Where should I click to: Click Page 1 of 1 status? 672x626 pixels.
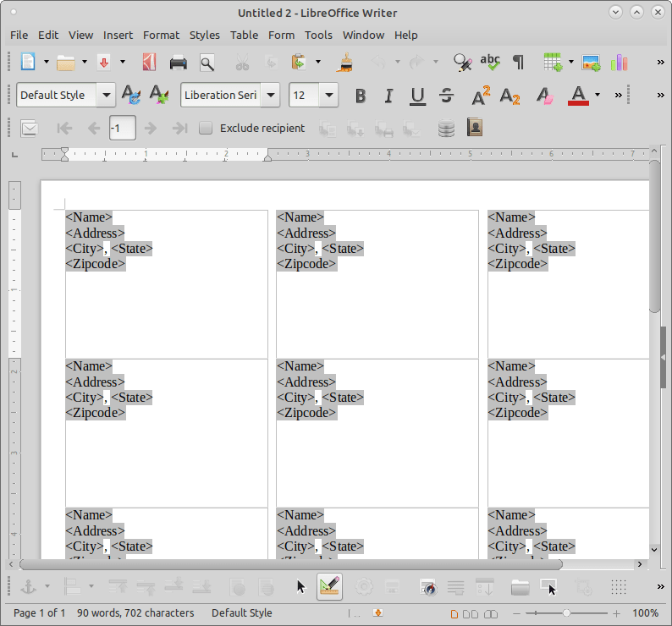(40, 613)
